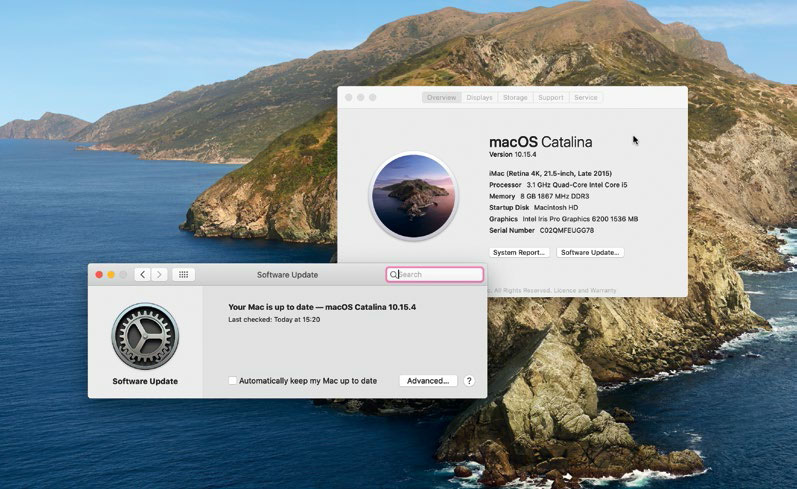This screenshot has height=489, width=797.
Task: Click the 'Software Update' label under the gear
Action: (x=145, y=381)
